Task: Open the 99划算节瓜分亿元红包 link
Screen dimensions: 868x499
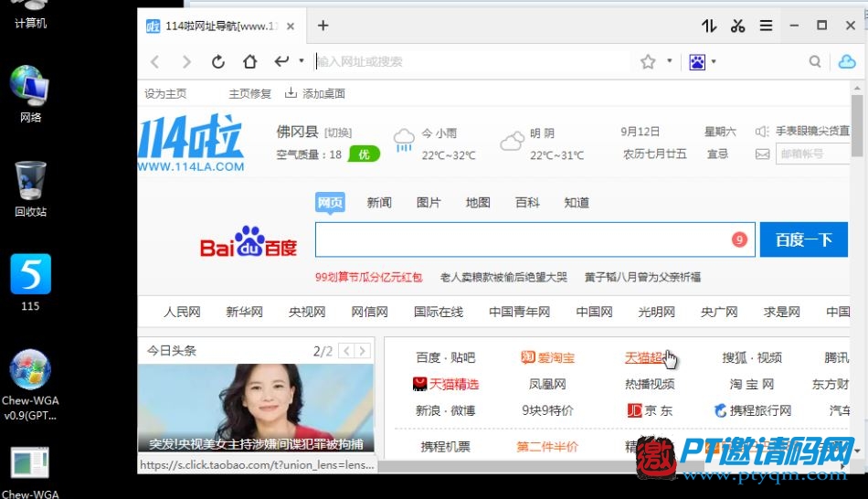Action: click(x=369, y=278)
